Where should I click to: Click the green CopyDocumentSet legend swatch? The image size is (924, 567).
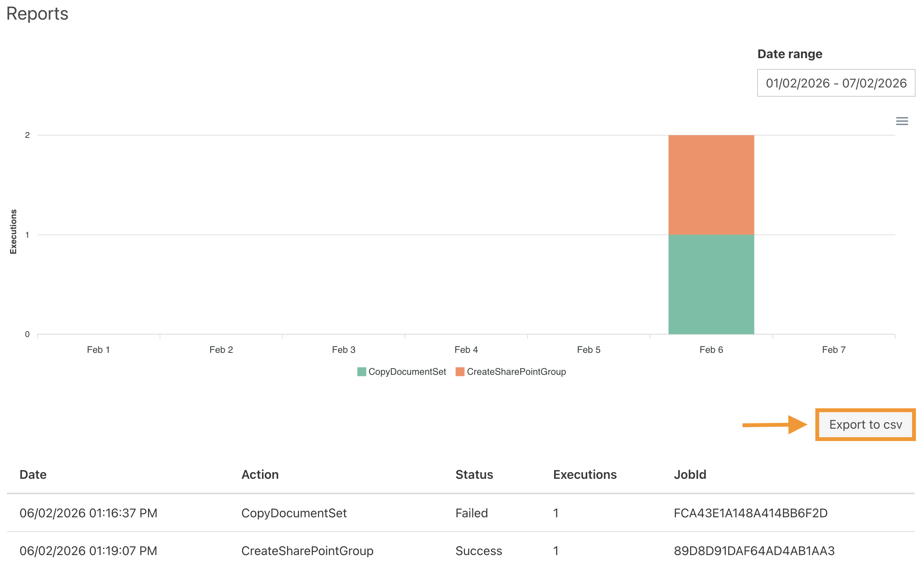361,371
